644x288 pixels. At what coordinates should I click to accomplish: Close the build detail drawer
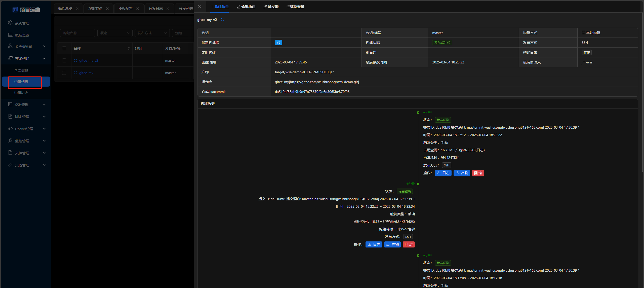[200, 7]
